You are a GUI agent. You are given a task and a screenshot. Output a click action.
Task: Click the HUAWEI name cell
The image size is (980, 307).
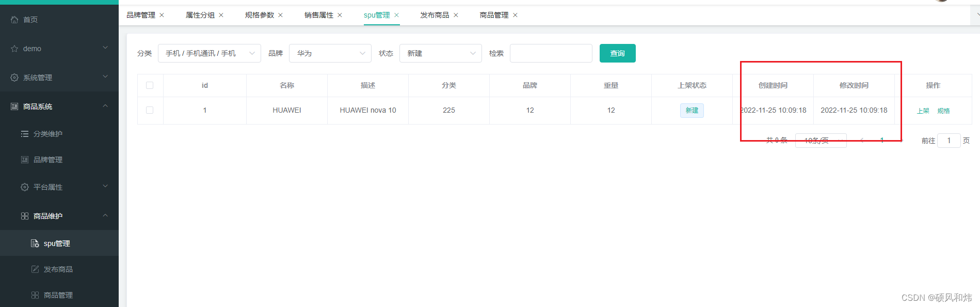tap(287, 110)
